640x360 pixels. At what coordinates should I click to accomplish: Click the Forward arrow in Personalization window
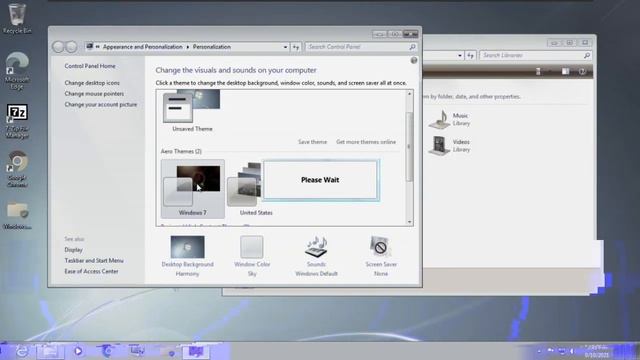pos(71,47)
